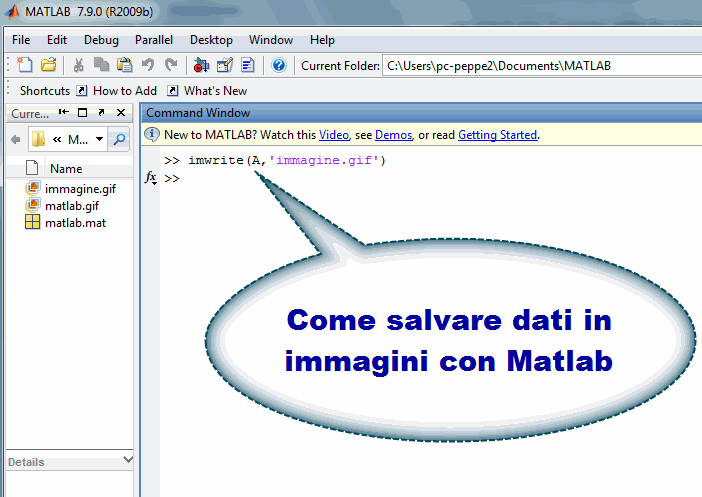Open the Edit menu
This screenshot has height=497, width=702.
pos(57,40)
